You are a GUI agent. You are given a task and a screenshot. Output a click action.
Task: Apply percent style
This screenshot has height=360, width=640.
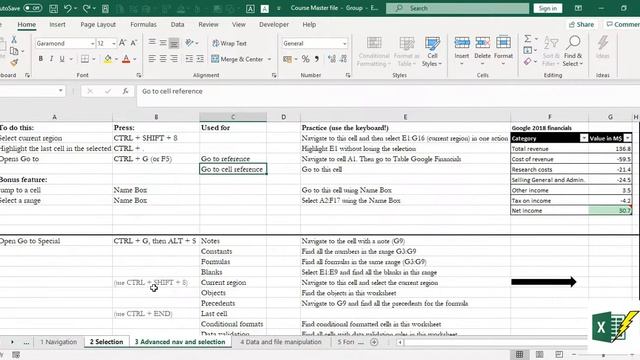tap(305, 59)
